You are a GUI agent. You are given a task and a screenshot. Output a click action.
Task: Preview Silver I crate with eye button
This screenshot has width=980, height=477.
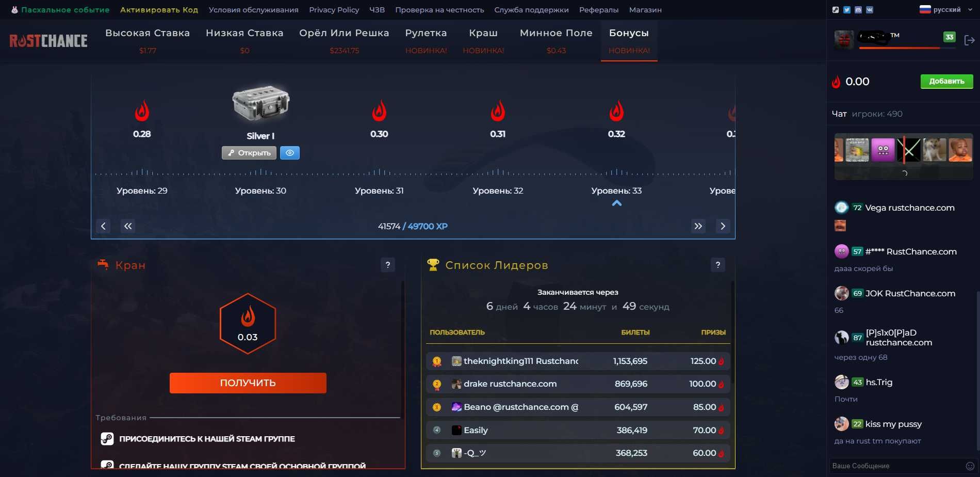[x=290, y=153]
